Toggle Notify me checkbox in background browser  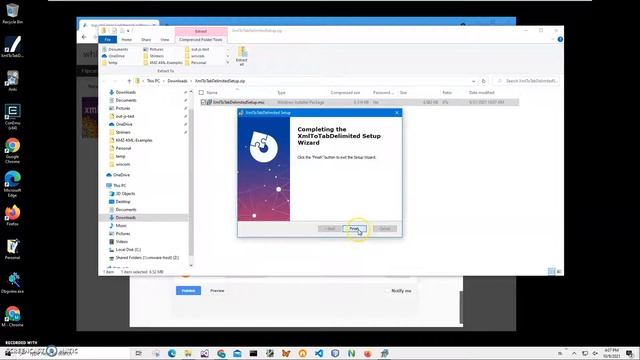coord(387,291)
